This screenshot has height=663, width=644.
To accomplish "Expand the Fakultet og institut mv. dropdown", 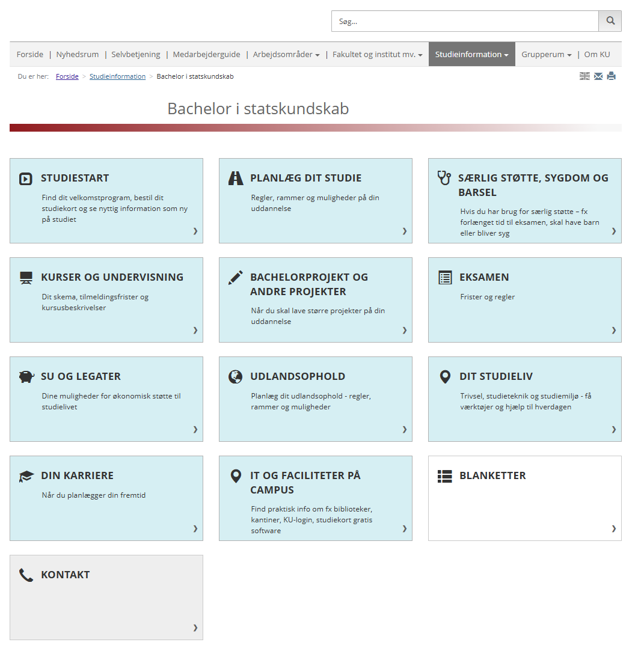I will coord(376,54).
